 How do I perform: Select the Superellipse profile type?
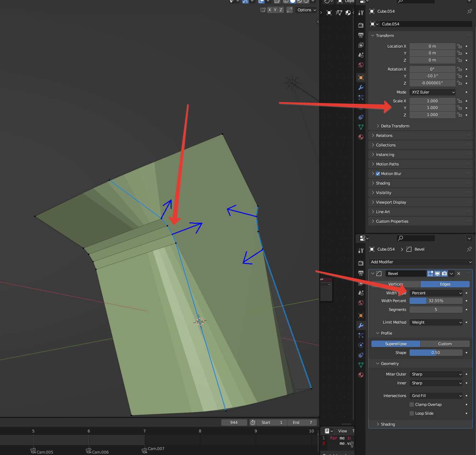click(396, 344)
